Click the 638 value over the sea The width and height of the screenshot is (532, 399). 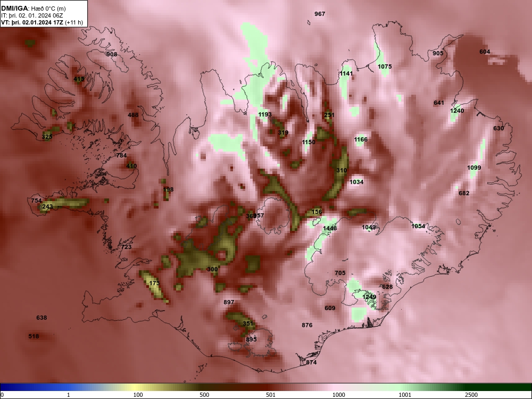coord(41,318)
